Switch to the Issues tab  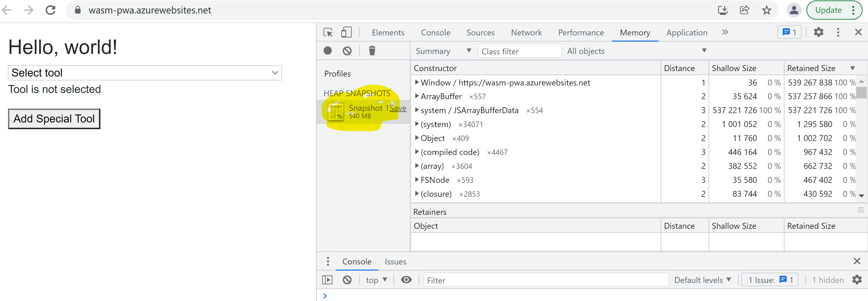coord(395,261)
